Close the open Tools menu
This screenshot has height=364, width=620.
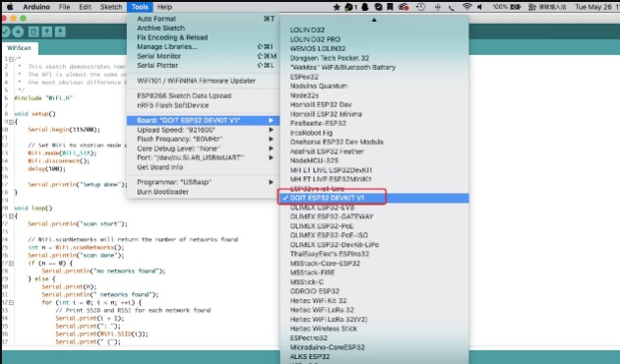pos(140,7)
